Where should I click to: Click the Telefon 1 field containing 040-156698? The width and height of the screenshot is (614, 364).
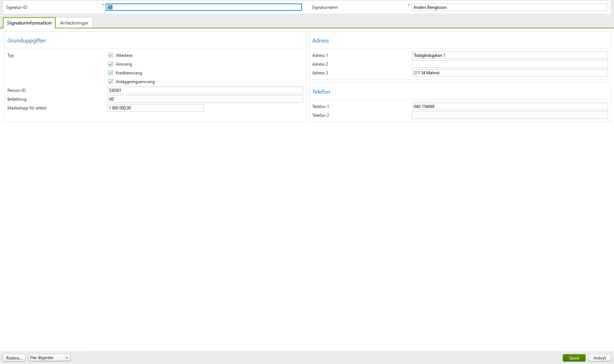(509, 106)
